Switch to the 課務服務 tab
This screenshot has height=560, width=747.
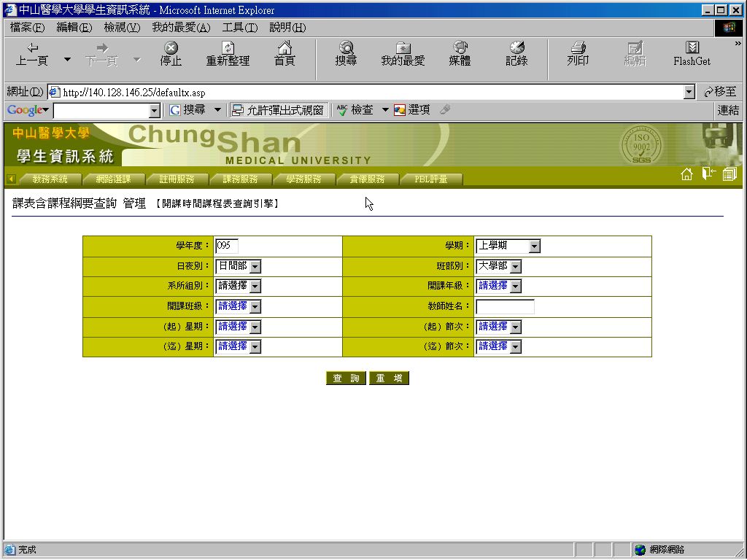click(x=240, y=179)
